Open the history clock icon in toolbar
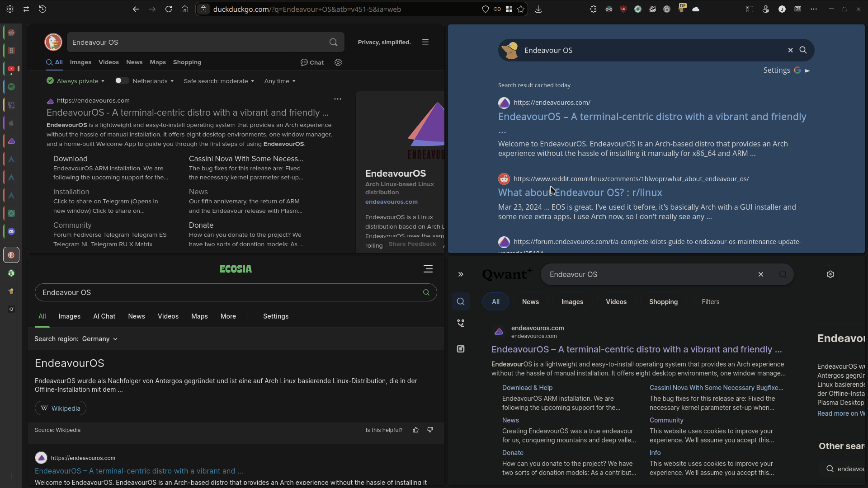 point(42,9)
